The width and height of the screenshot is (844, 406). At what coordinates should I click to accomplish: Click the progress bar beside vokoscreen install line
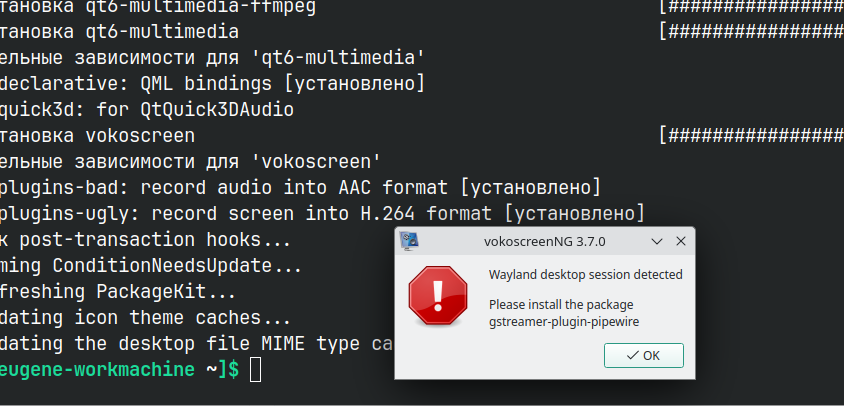point(751,136)
